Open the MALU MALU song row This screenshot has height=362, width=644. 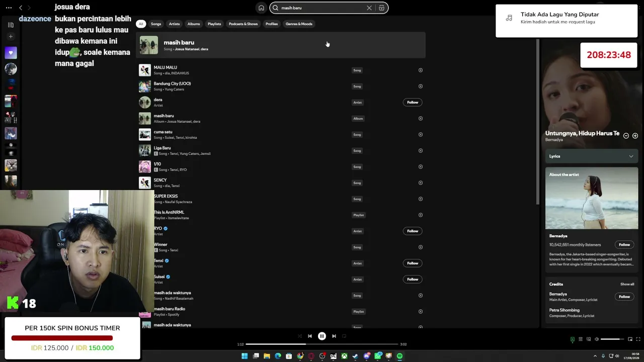[x=281, y=70]
